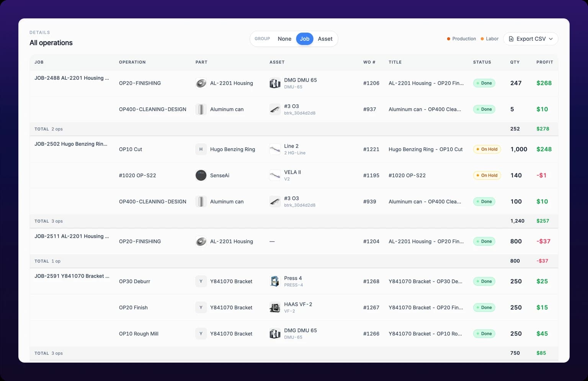Click the 'Y' avatar in OP20 Finish row
Screen dimensions: 588x381
coord(201,307)
